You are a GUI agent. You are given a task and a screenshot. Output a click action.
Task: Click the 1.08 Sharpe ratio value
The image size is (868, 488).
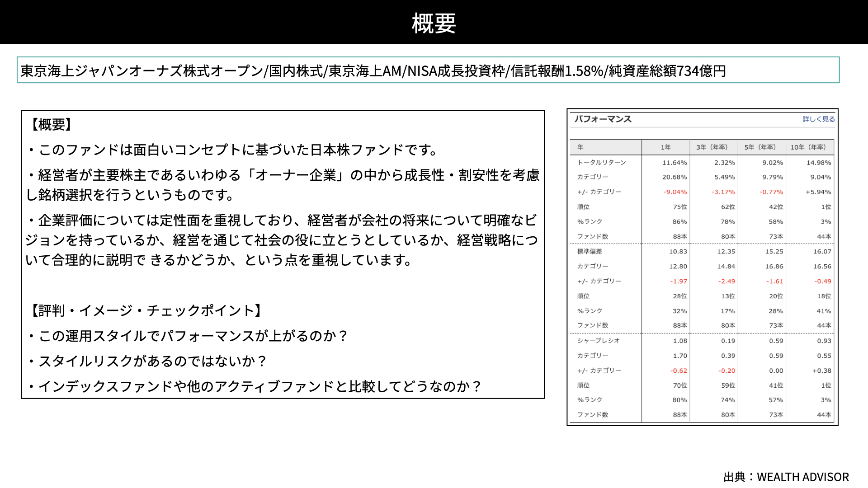(x=680, y=341)
